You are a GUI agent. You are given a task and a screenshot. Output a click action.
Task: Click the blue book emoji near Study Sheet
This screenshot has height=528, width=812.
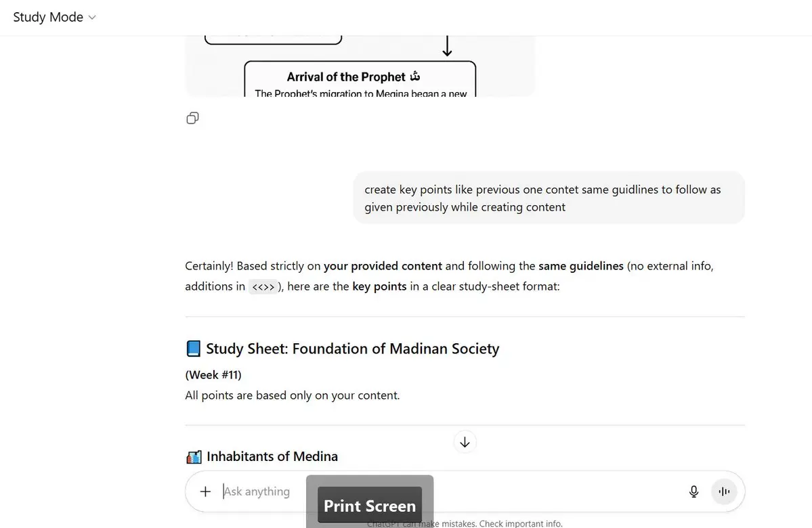(193, 349)
